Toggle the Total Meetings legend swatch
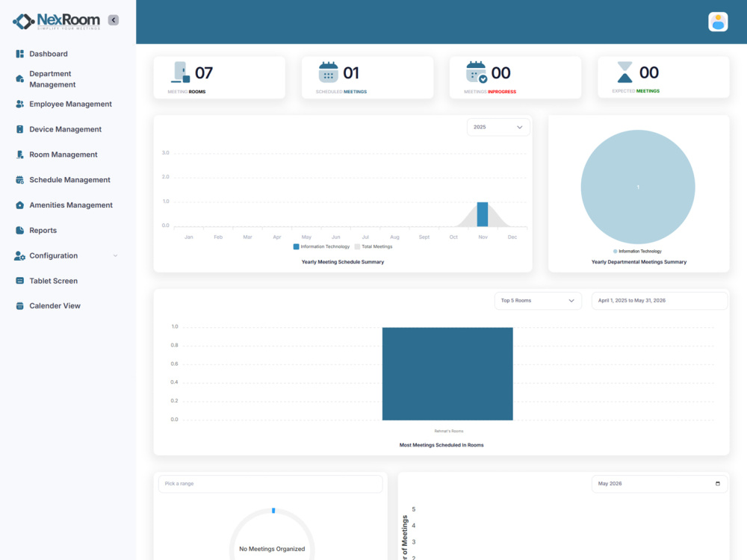 [357, 246]
